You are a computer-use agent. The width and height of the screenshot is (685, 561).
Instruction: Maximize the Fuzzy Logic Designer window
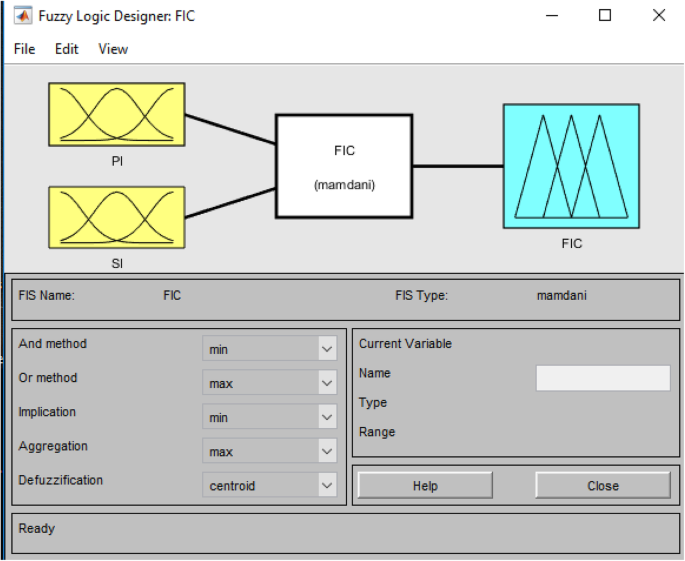coord(605,16)
